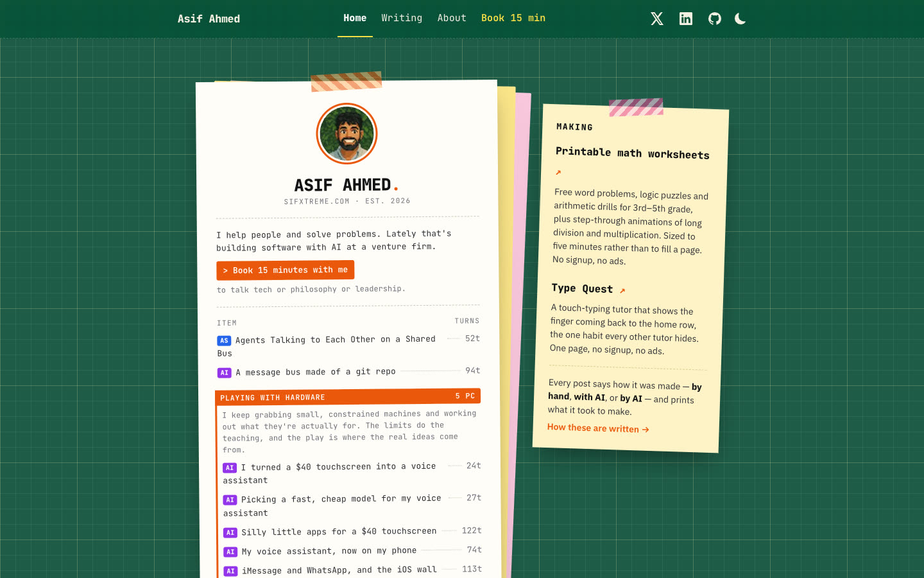The height and width of the screenshot is (578, 924).
Task: Open the Type Quest project link
Action: click(x=582, y=288)
